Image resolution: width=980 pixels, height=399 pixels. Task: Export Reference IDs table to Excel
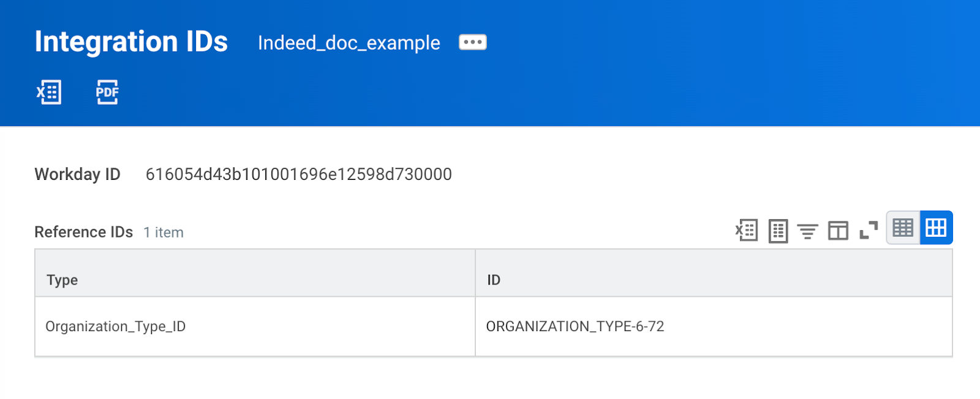coord(747,231)
